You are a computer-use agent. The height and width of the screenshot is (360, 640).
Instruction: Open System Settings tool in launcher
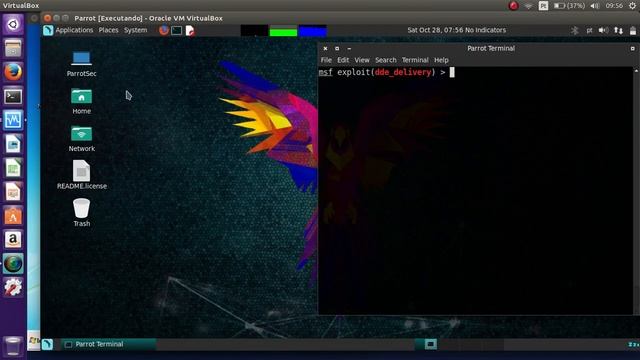pos(13,287)
